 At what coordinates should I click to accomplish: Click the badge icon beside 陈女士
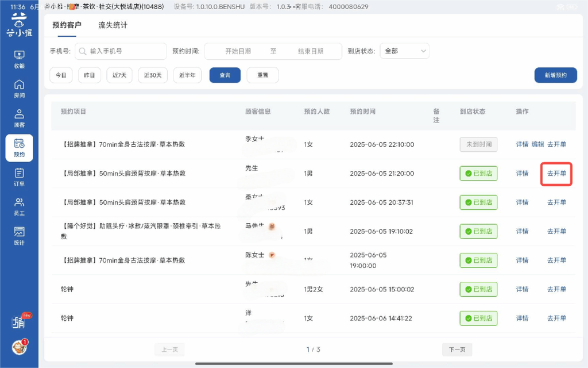272,255
